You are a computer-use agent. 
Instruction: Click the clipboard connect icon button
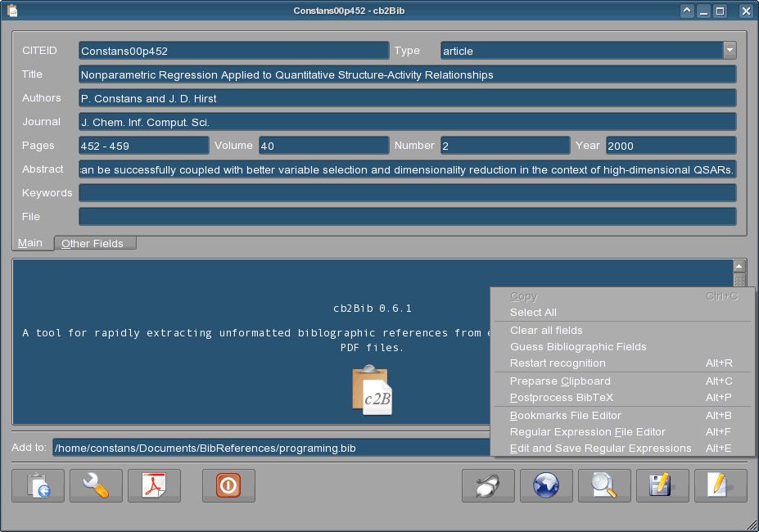38,485
